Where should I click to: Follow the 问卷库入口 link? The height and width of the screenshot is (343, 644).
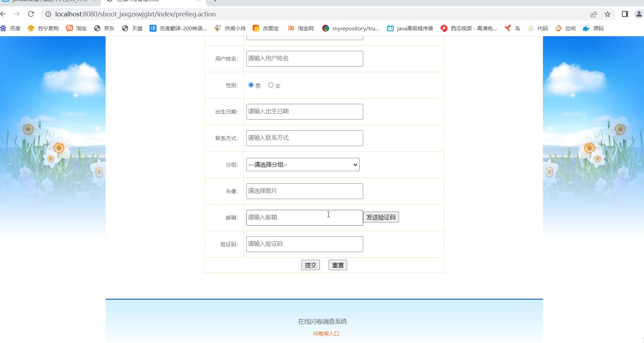click(x=326, y=334)
